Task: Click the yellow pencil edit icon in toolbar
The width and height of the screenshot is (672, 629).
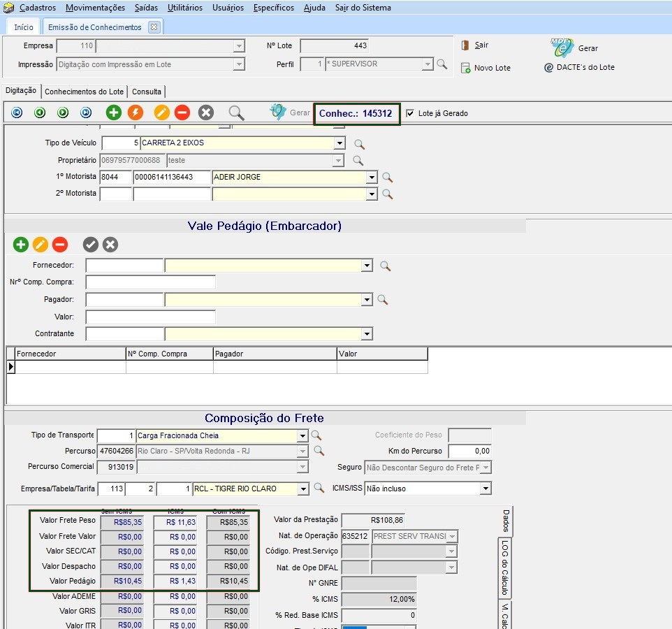Action: [x=161, y=113]
